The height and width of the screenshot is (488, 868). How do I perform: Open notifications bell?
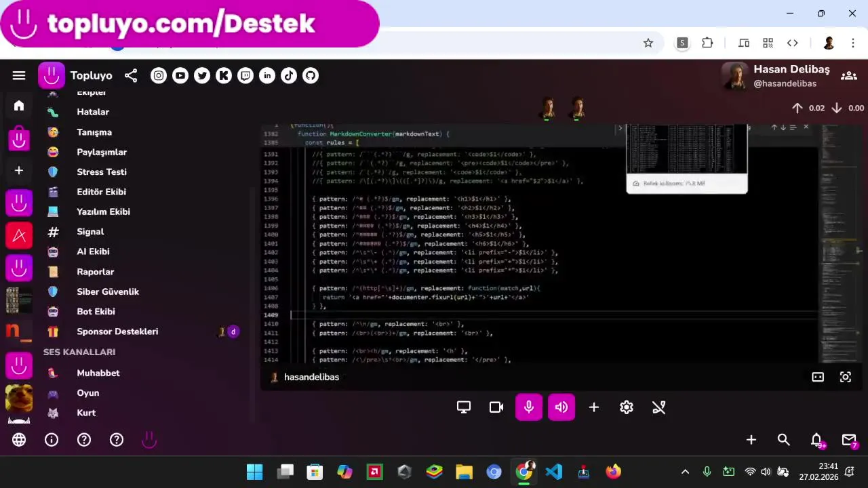click(x=816, y=440)
